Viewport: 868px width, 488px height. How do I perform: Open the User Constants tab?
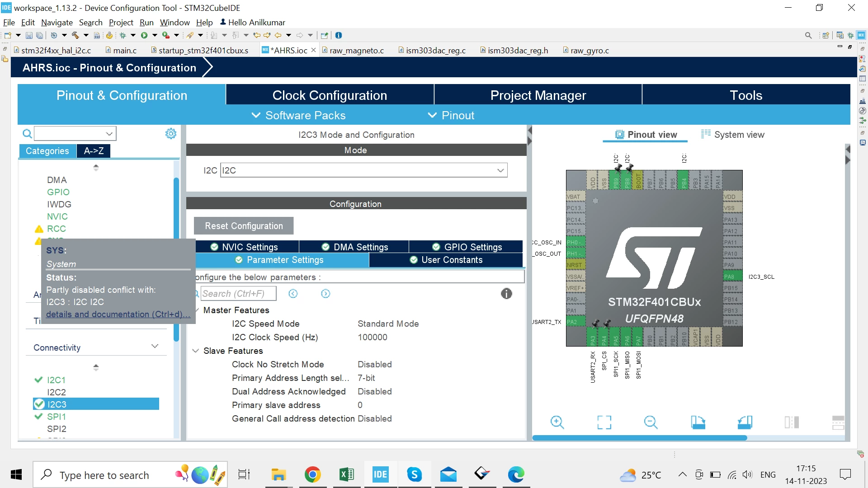(x=446, y=260)
